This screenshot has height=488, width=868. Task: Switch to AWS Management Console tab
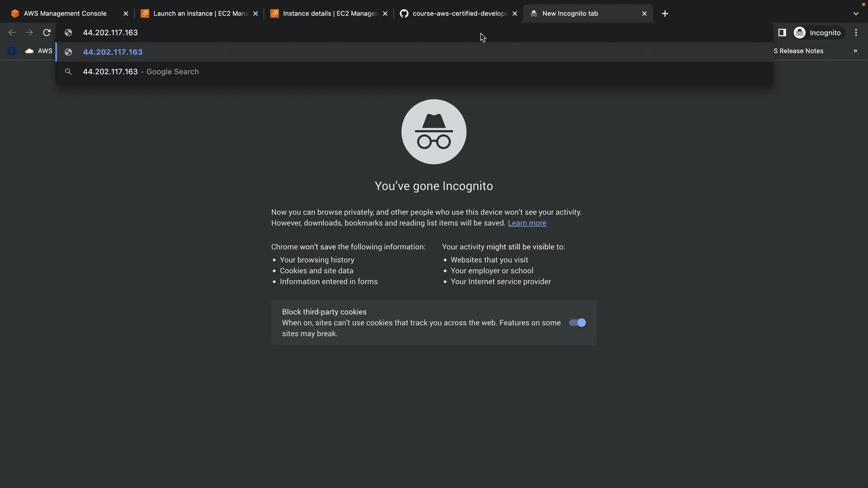coord(65,14)
